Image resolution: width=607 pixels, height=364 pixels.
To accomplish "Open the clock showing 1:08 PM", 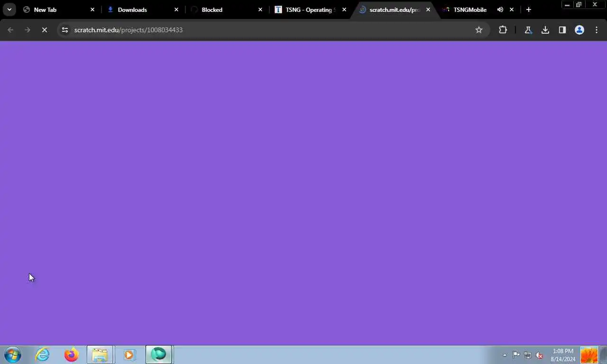I will [x=563, y=355].
